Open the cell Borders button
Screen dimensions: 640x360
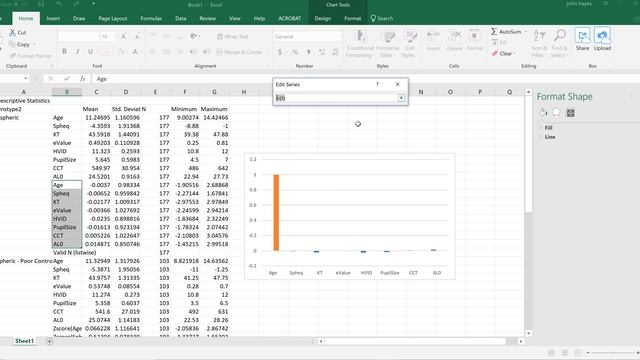pos(106,51)
